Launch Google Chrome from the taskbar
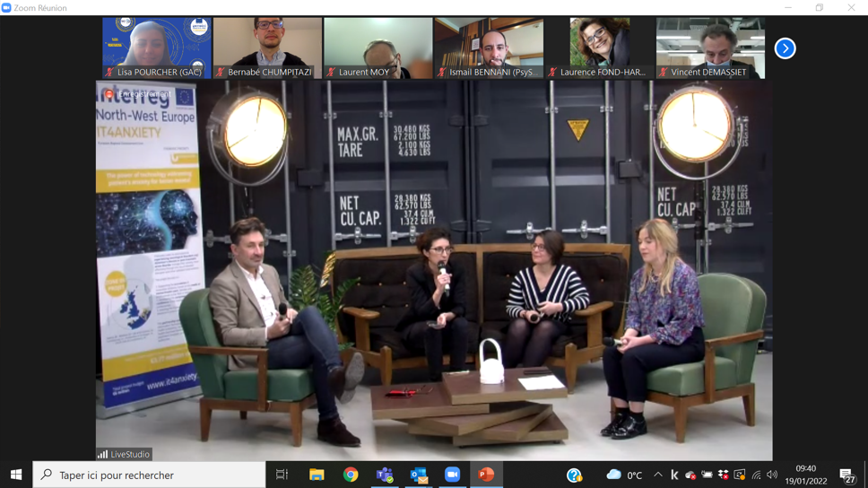 pos(351,475)
